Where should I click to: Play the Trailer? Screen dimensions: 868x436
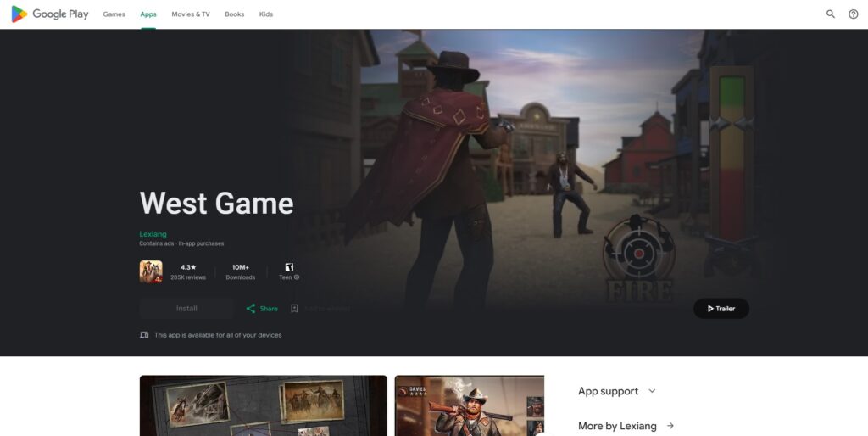(721, 309)
